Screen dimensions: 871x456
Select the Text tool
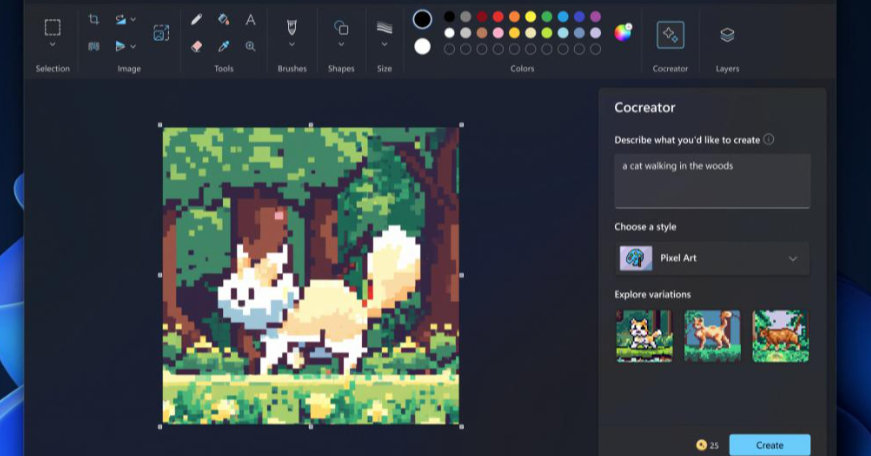point(251,20)
